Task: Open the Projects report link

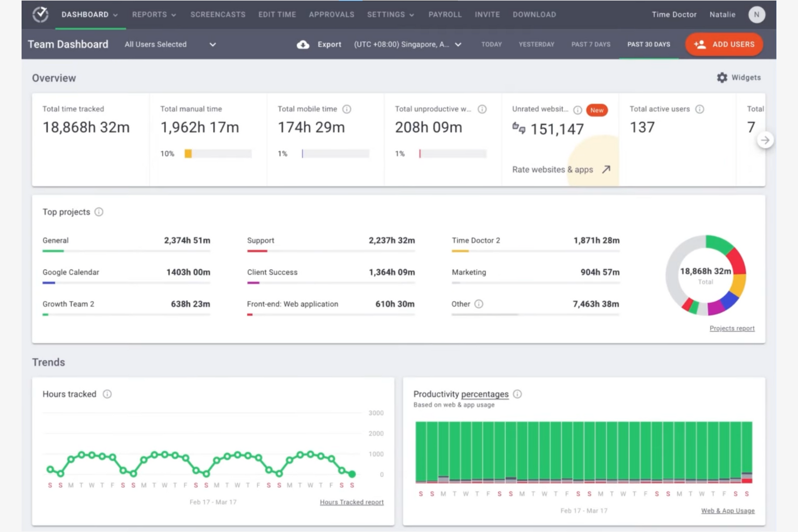Action: [732, 328]
